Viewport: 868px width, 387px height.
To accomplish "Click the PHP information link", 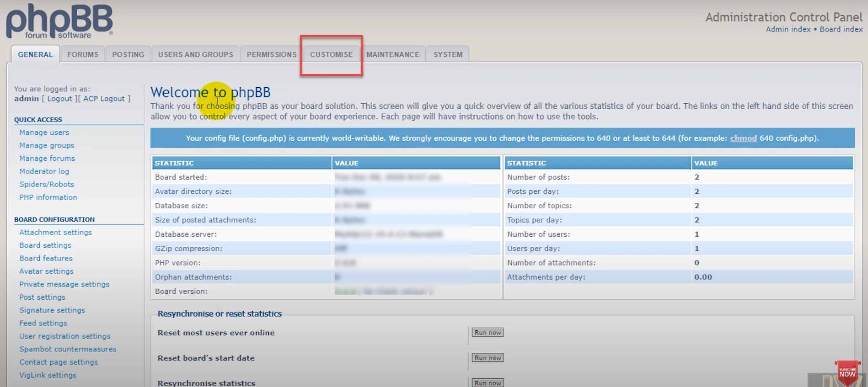I will pos(48,197).
